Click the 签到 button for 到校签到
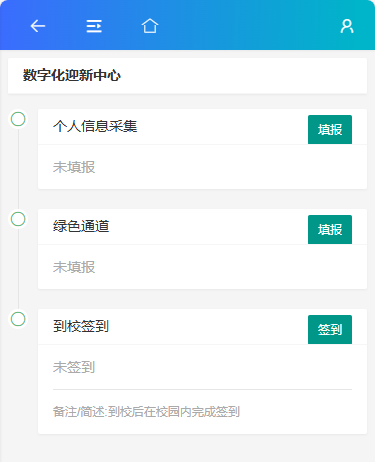This screenshot has height=462, width=375. [330, 329]
